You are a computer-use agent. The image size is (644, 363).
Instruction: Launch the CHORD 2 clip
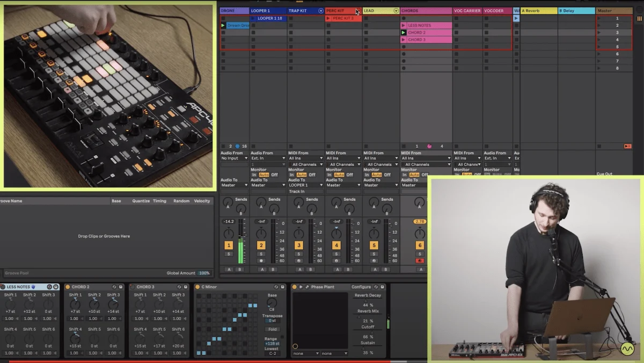pos(404,32)
